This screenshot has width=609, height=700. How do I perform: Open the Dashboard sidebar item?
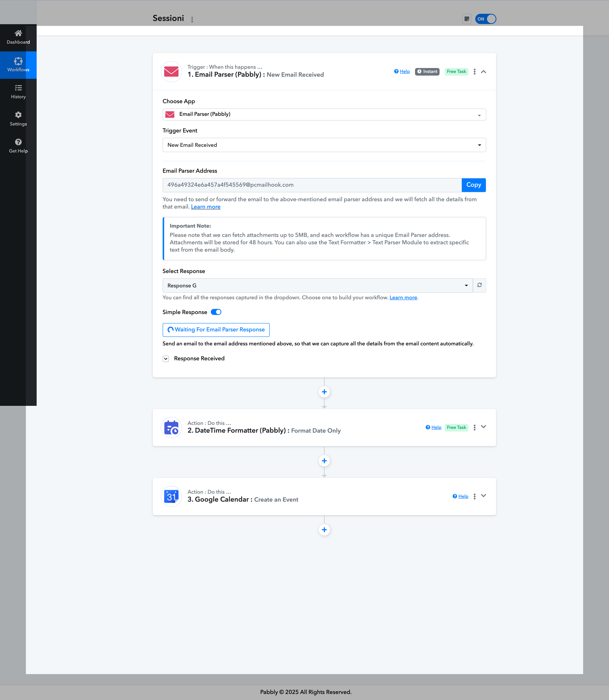18,37
